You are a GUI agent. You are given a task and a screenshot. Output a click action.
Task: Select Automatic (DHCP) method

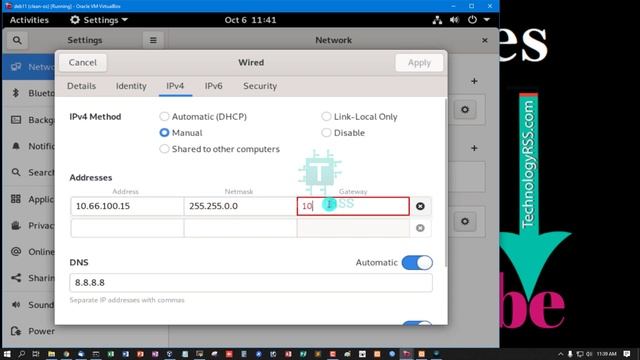(203, 117)
